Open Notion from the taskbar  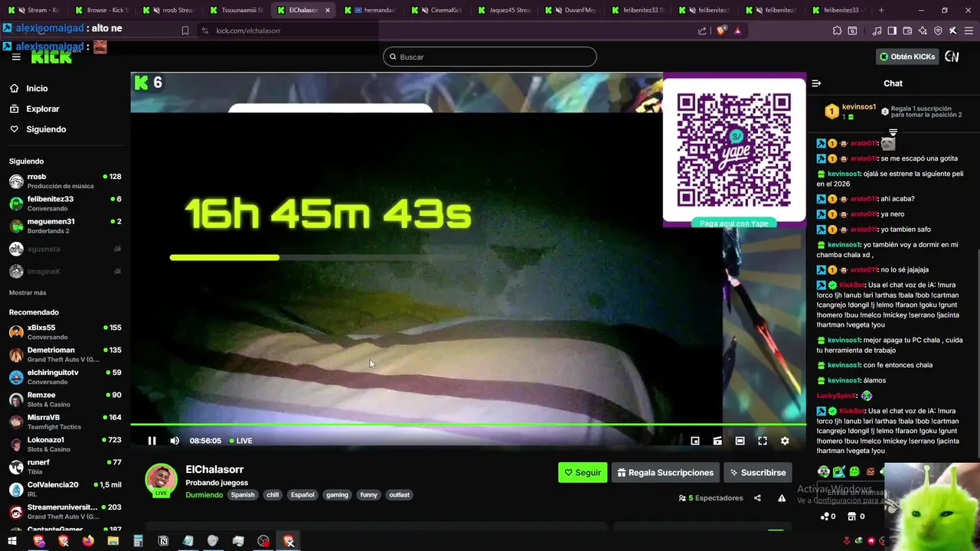(163, 541)
